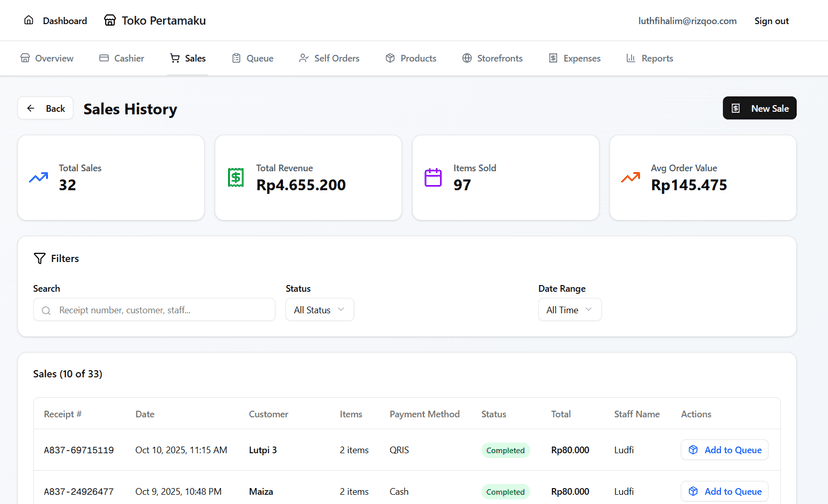The image size is (828, 504).
Task: Click the Items Sold calendar icon
Action: click(433, 178)
